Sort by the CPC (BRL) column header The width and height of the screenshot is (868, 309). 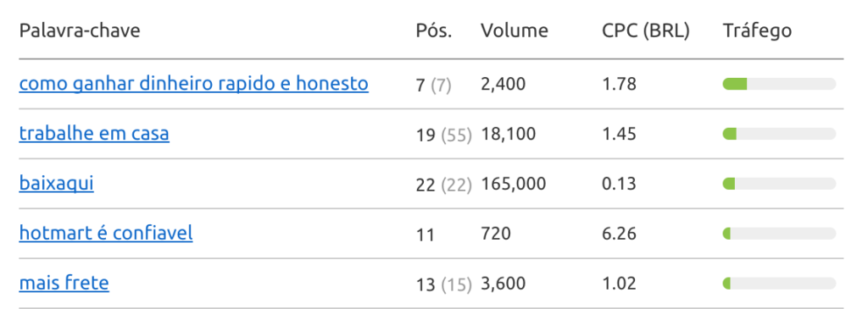coord(646,31)
